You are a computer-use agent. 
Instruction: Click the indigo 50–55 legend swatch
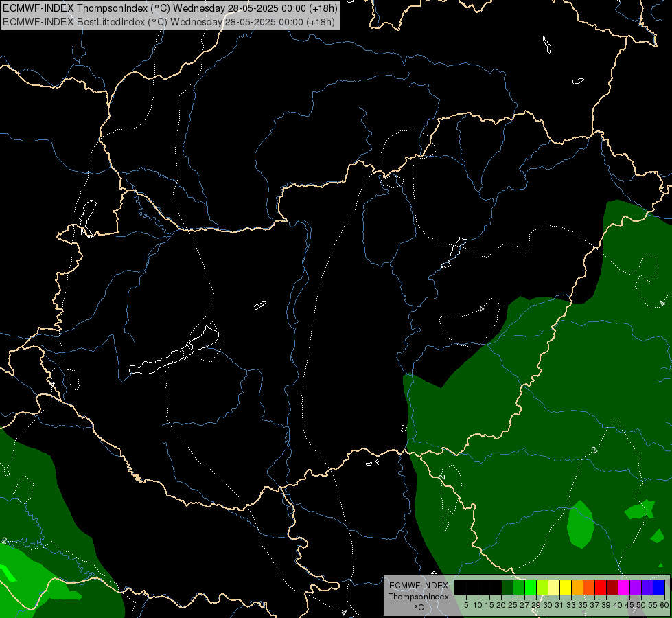[647, 587]
